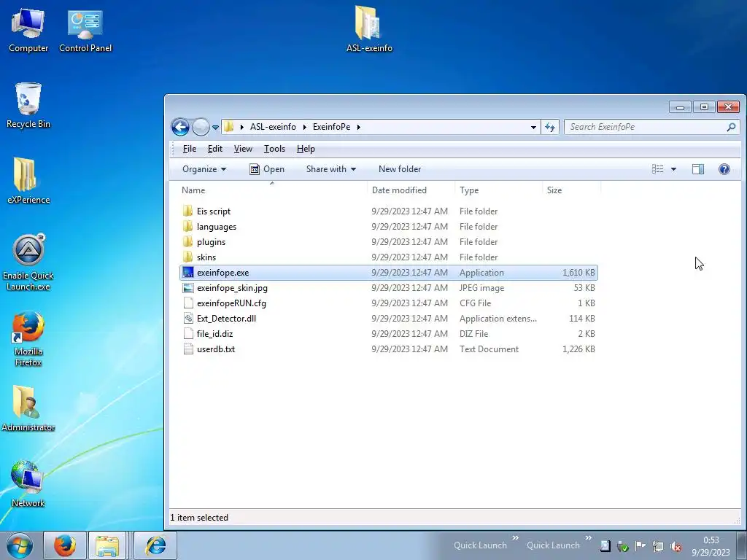Click the taskbar clock showing 0:53
This screenshot has width=747, height=560.
(x=711, y=545)
